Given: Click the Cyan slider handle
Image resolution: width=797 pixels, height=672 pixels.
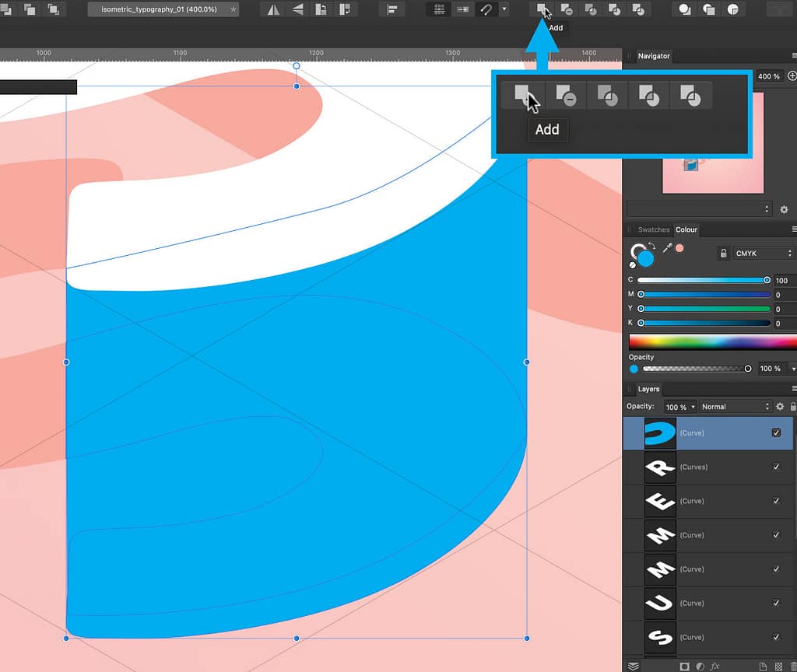Looking at the screenshot, I should [767, 280].
